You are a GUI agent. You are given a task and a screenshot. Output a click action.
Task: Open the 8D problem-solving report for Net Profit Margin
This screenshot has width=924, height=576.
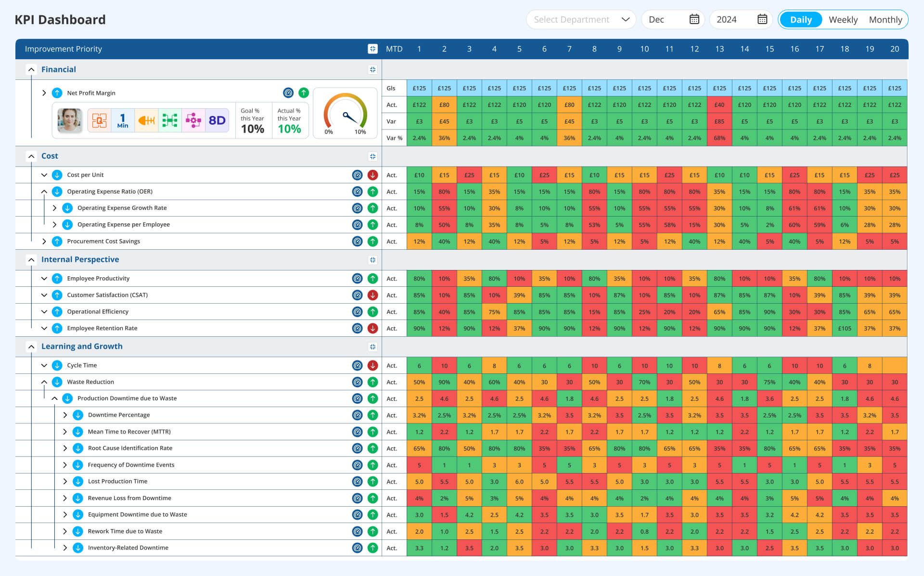[x=218, y=120]
